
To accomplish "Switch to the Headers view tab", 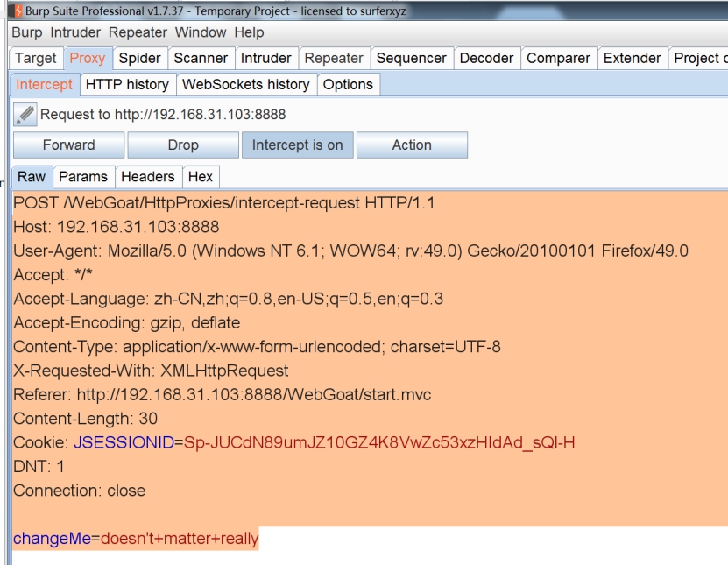I will pyautogui.click(x=148, y=177).
